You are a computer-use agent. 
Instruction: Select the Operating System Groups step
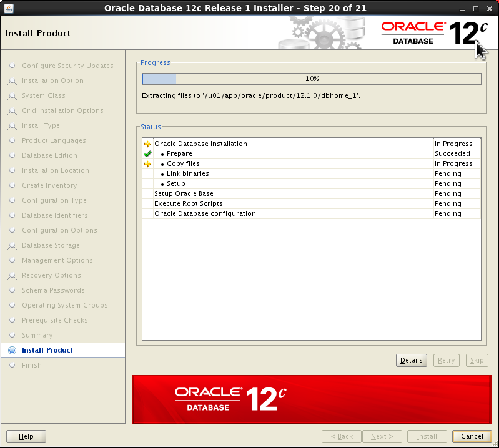pos(64,305)
